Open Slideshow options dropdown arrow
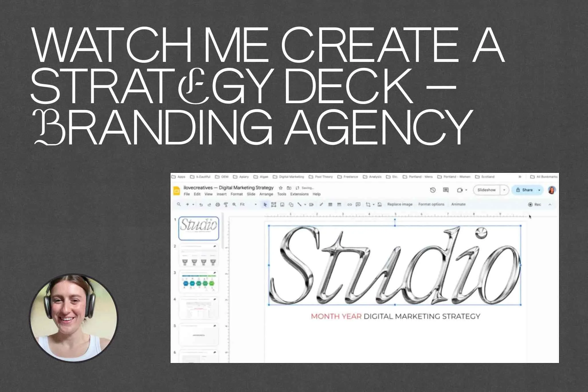588x392 pixels. [x=504, y=190]
